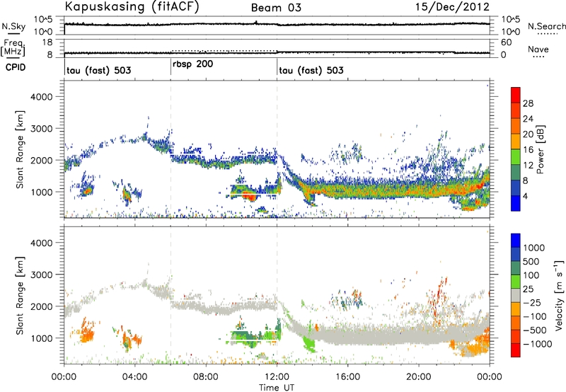Click the '-1000' tick on the velocity scale
Screen dimensions: 566x392
click(x=537, y=344)
